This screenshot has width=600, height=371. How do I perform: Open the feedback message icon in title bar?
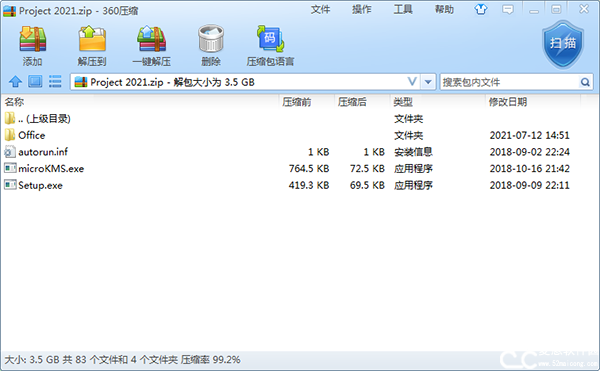(508, 9)
